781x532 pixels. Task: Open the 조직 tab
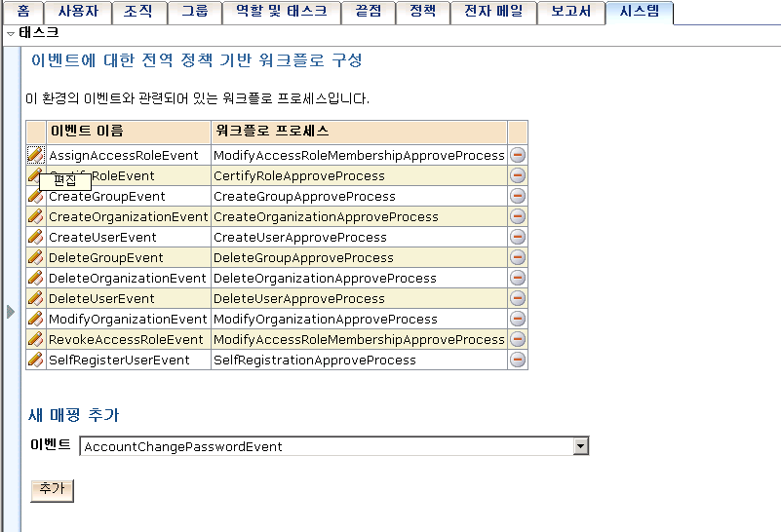coord(139,12)
